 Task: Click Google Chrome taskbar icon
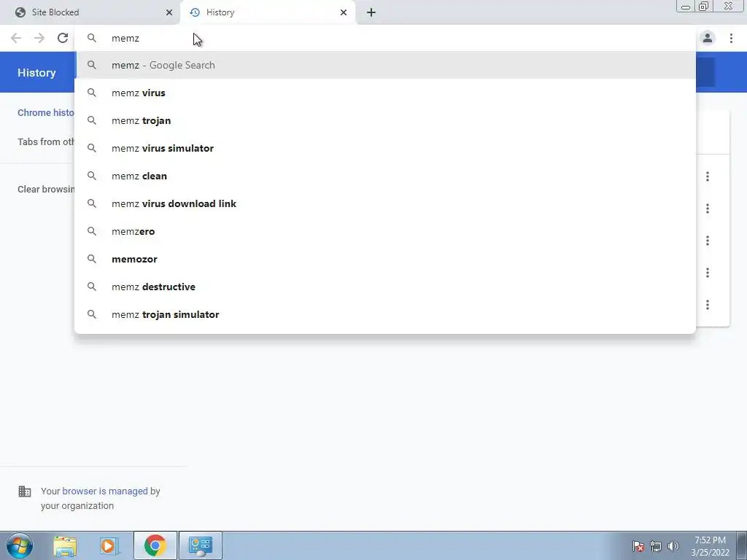point(155,545)
